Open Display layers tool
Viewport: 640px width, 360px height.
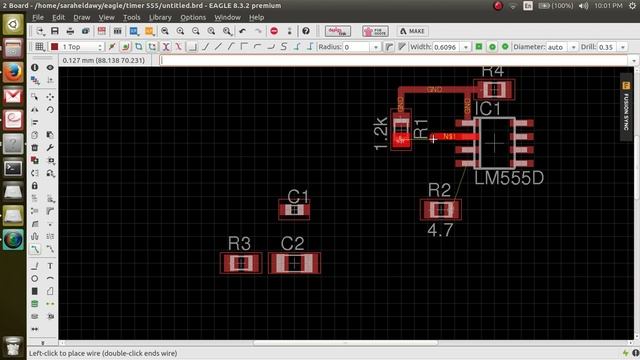click(x=35, y=80)
